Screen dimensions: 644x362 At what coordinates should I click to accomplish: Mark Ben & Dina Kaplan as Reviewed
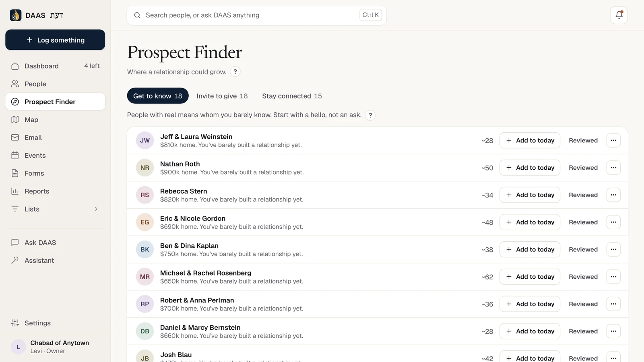click(x=583, y=249)
